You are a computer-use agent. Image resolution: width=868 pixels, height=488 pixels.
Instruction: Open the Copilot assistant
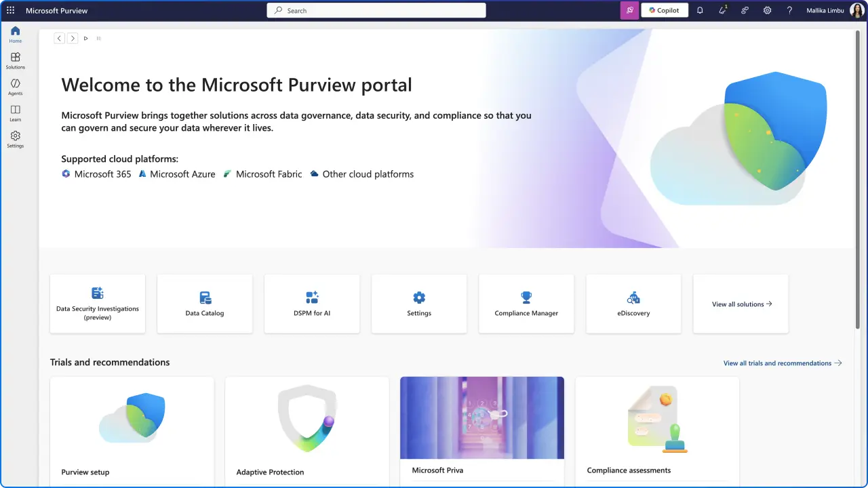pos(664,10)
